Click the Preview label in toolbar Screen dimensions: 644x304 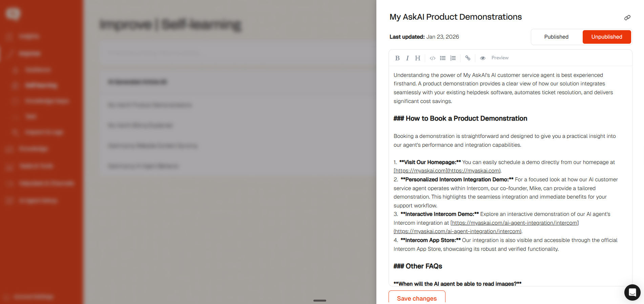(x=500, y=58)
